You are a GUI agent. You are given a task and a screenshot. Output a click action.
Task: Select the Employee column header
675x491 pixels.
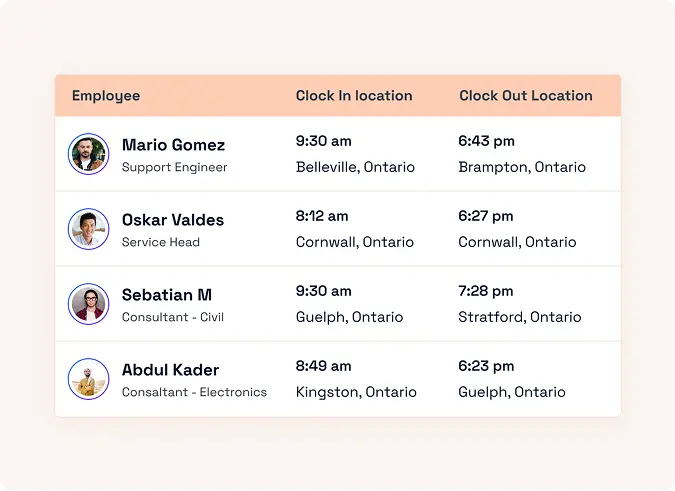pos(106,96)
